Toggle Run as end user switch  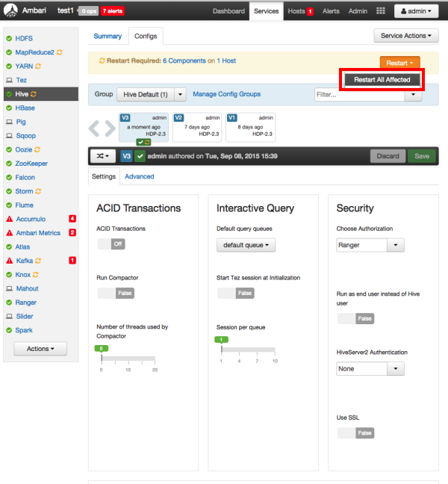(355, 318)
